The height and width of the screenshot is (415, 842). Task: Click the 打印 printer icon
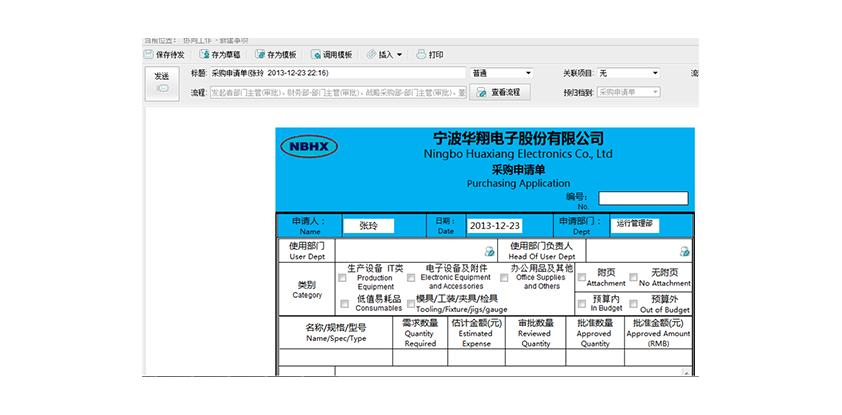coord(422,55)
